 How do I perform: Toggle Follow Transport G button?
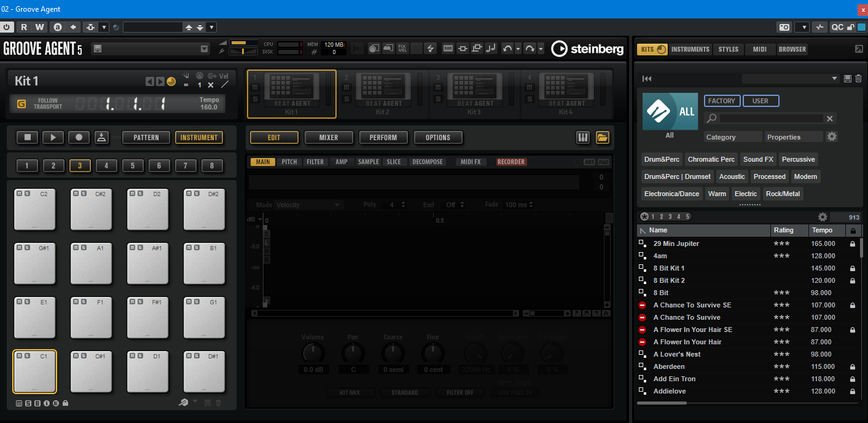tap(22, 104)
